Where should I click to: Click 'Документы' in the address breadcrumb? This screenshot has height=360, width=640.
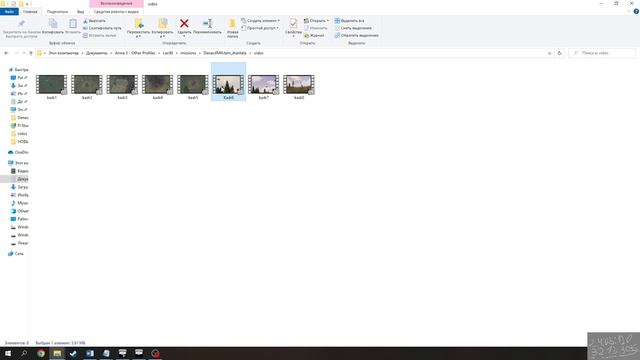(x=97, y=53)
